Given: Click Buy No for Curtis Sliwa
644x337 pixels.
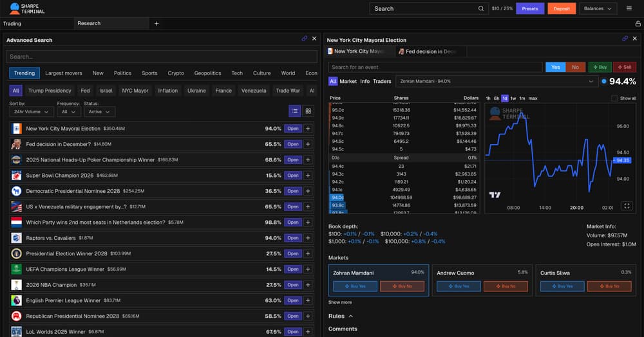Looking at the screenshot, I should [609, 286].
